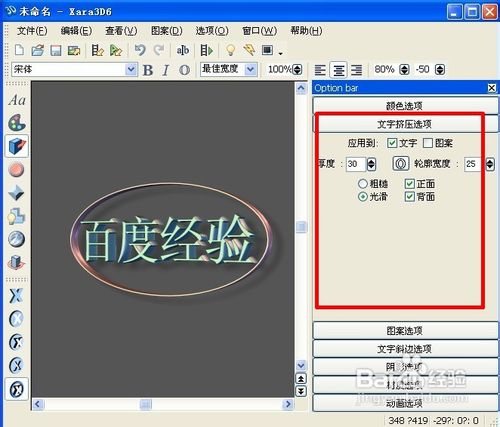Screen dimensions: 500x427
Task: Open the 查看(V) menu
Action: [121, 31]
